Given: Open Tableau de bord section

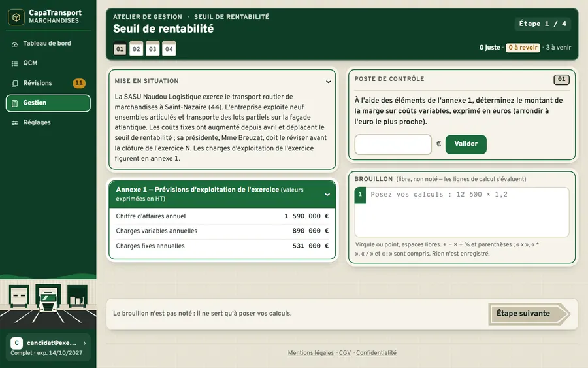Looking at the screenshot, I should tap(48, 44).
